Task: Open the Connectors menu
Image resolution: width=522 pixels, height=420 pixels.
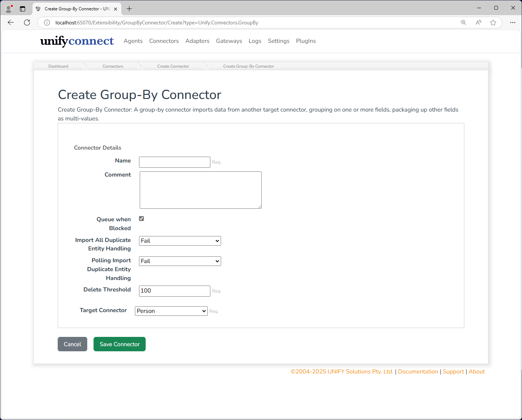Action: point(164,41)
